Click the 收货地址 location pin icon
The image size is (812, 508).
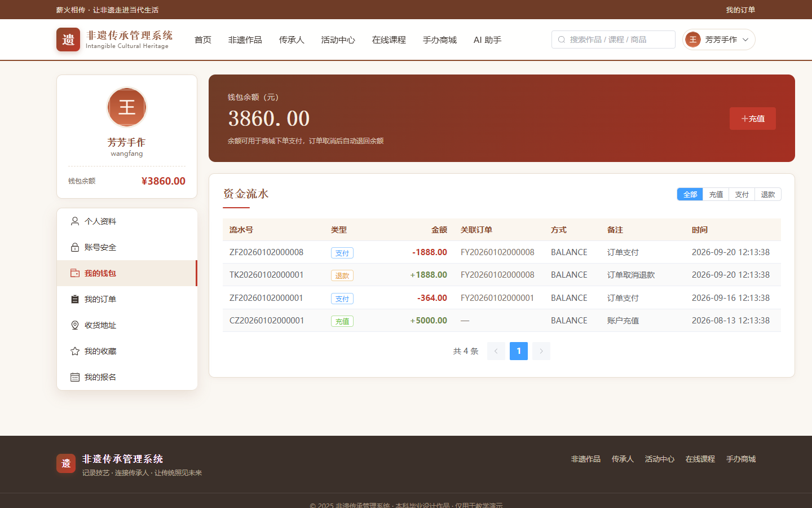pyautogui.click(x=75, y=325)
